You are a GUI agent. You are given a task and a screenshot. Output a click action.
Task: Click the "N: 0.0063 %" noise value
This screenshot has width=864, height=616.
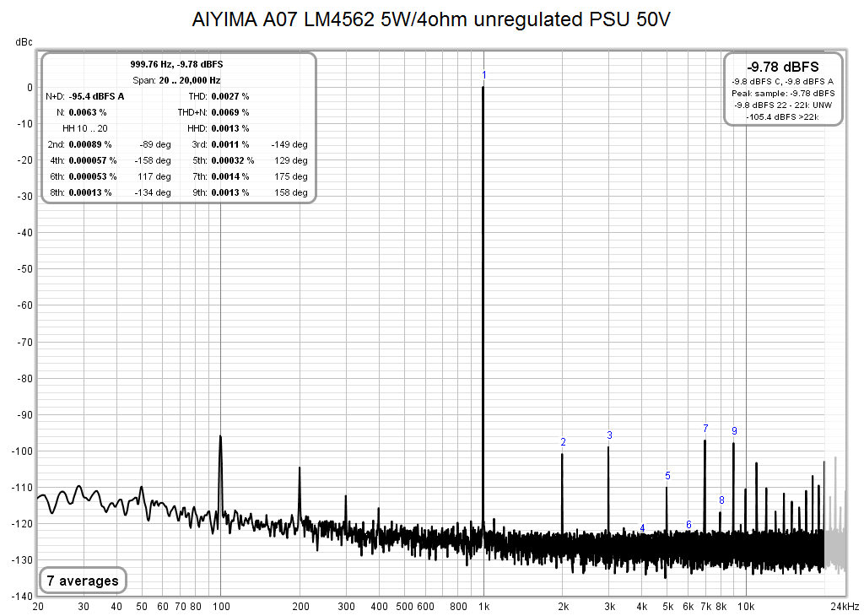tap(82, 112)
